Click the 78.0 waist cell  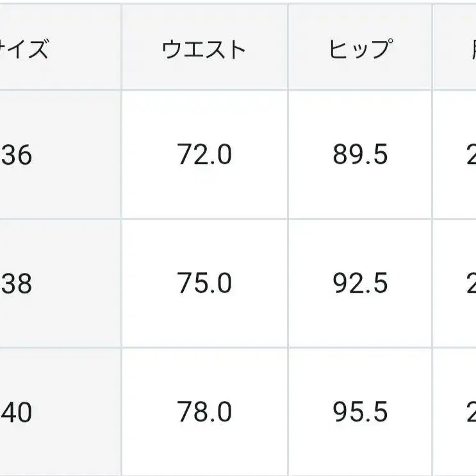point(204,413)
